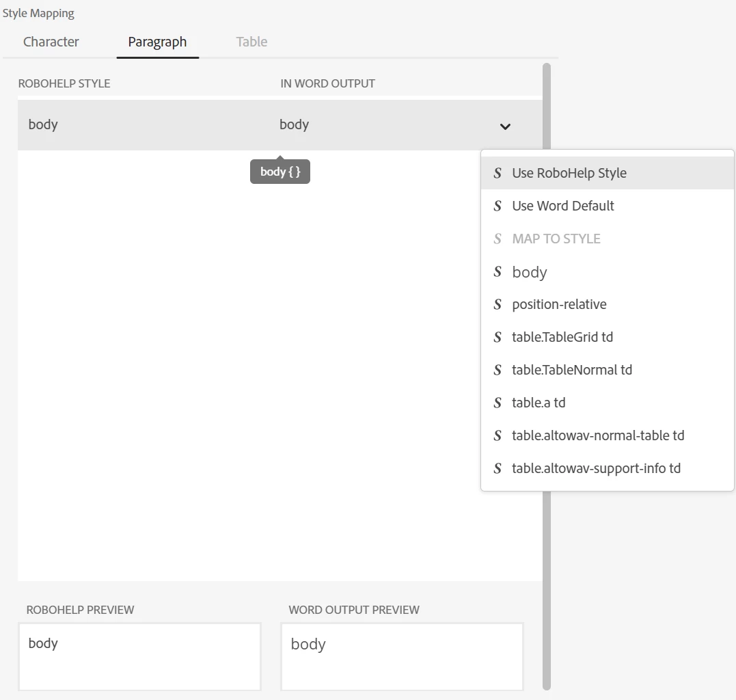Click style icon beside position-relative
736x700 pixels.
pos(498,304)
